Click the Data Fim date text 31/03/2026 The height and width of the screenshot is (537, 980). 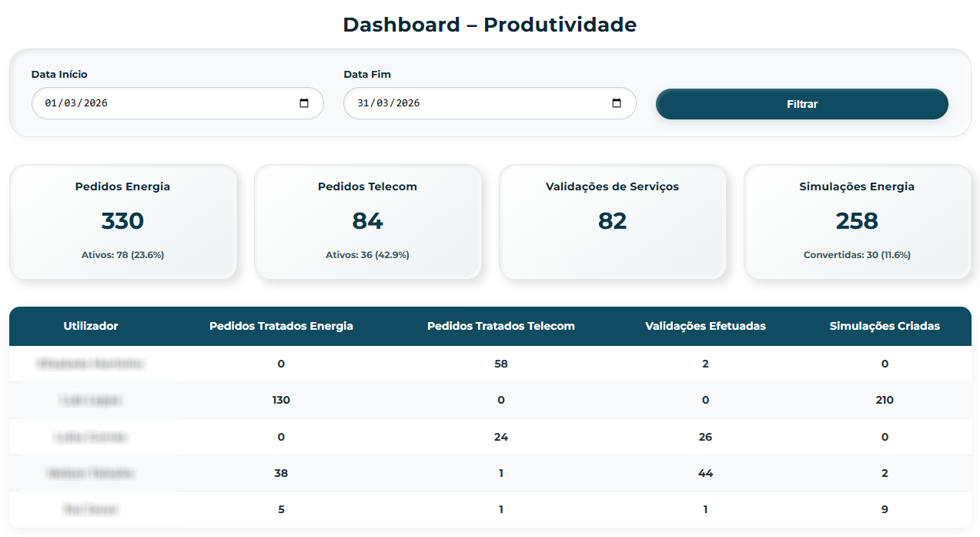389,103
